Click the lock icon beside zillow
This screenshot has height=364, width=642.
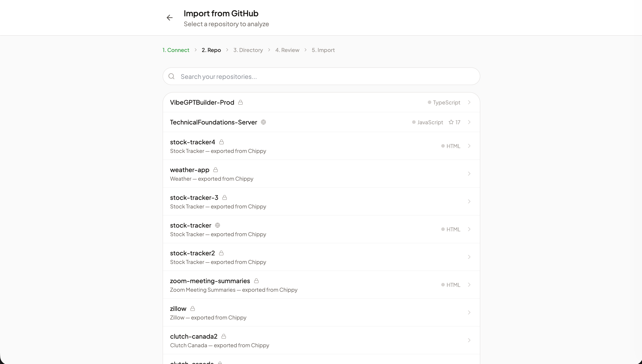click(192, 308)
